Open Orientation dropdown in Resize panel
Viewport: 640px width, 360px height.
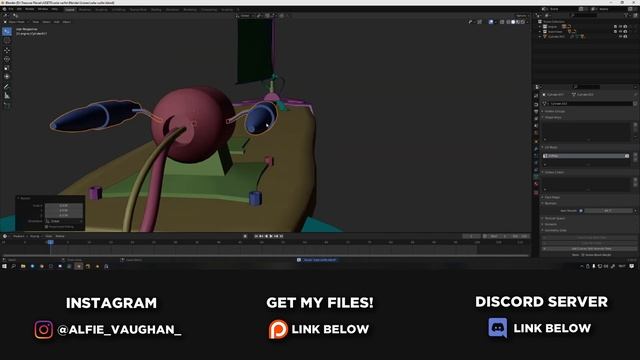65,221
